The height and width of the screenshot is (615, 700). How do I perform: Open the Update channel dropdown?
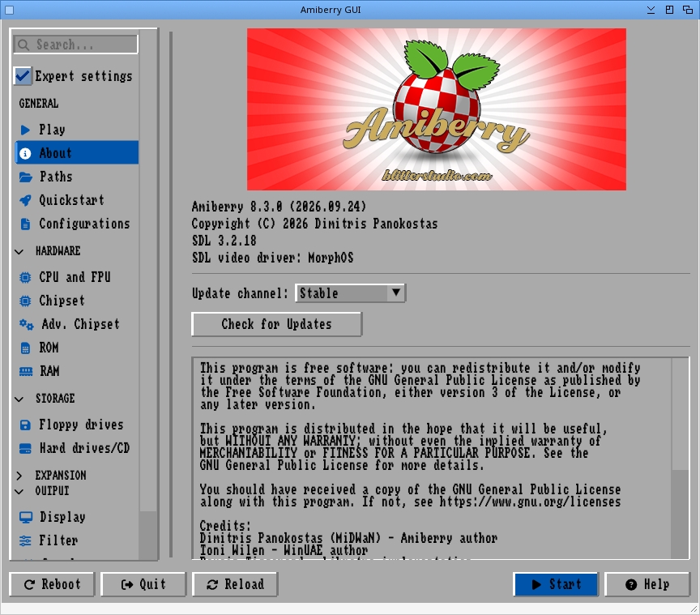350,293
